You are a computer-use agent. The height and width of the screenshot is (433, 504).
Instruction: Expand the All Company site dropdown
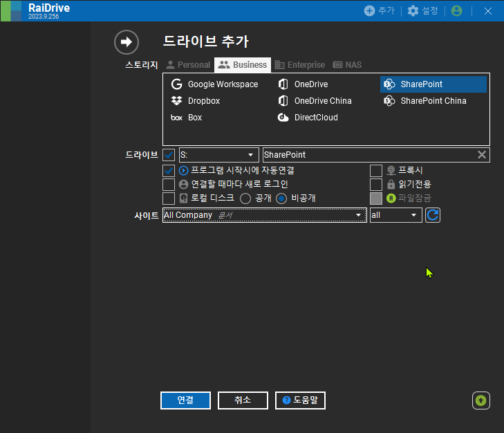[265, 215]
